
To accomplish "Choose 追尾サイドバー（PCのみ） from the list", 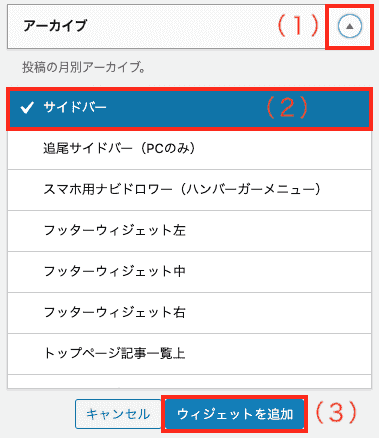I will click(x=189, y=149).
